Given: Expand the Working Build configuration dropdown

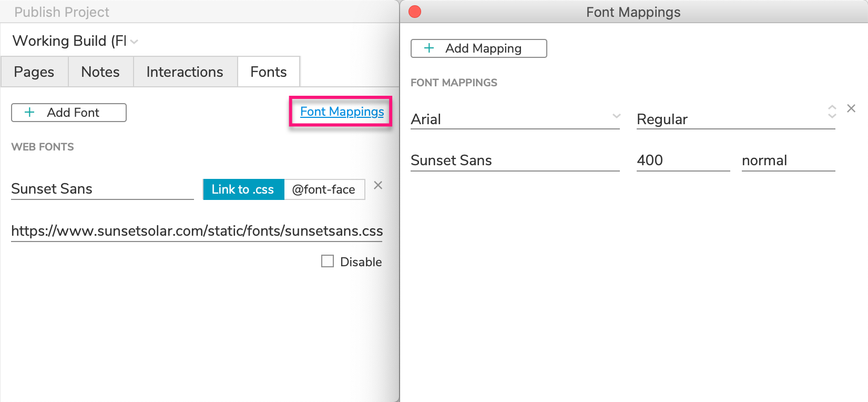Looking at the screenshot, I should coord(134,42).
